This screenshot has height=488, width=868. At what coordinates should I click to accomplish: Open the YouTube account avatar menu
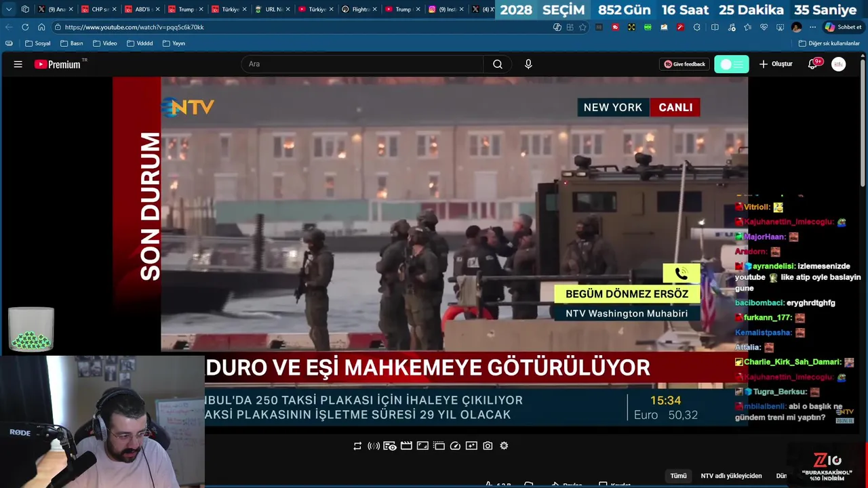[839, 64]
